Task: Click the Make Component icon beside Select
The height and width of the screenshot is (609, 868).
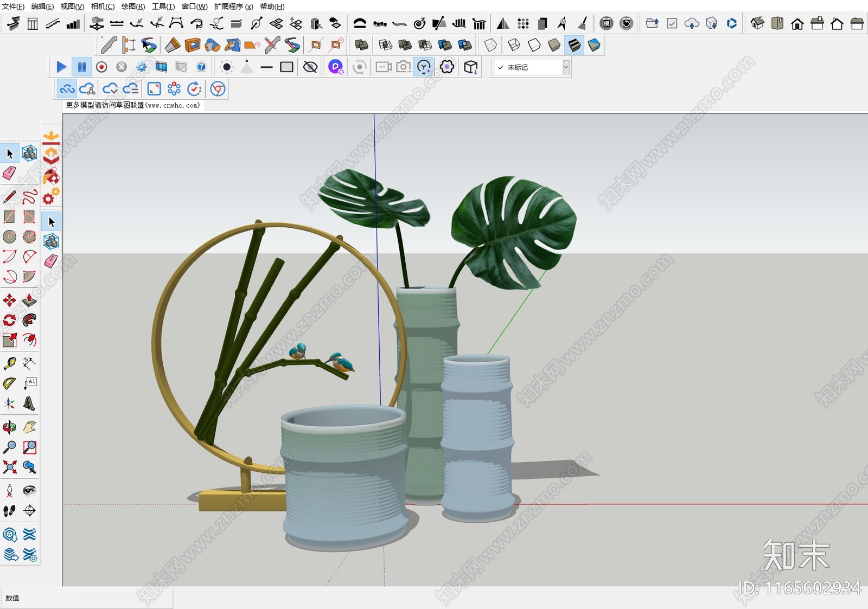Action: (29, 153)
